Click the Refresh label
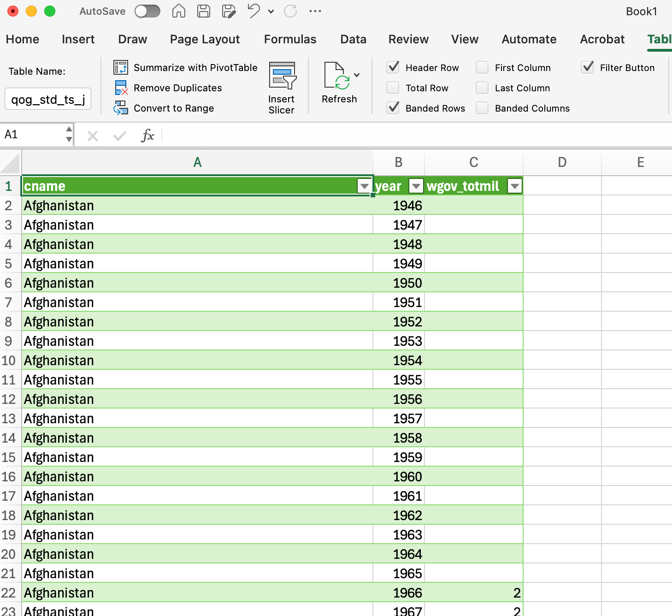 click(339, 99)
